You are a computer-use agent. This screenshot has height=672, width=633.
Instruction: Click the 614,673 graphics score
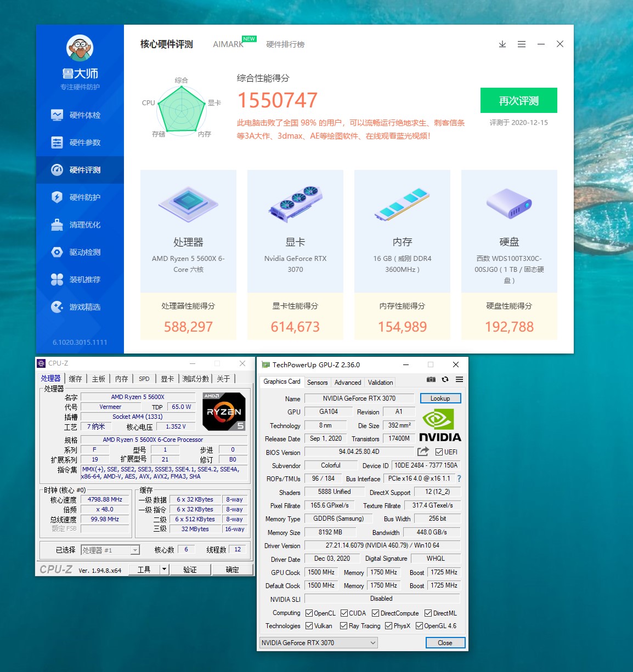[295, 327]
